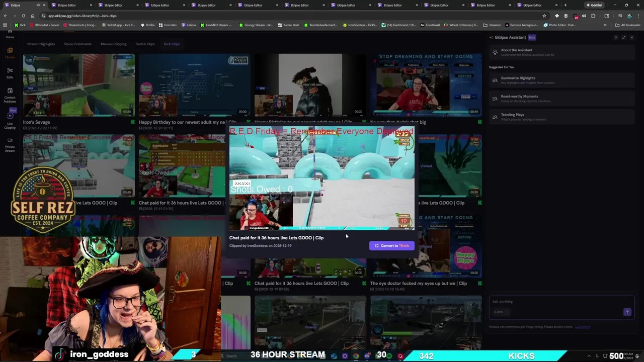Switch to Stream Highlights tab
644x362 pixels.
pos(41,44)
